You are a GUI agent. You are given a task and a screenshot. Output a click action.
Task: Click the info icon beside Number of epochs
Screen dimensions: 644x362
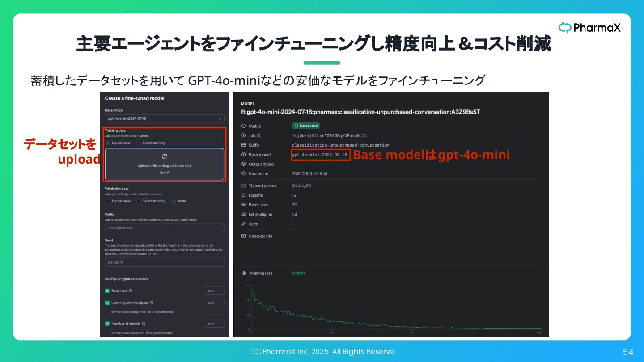pyautogui.click(x=144, y=324)
